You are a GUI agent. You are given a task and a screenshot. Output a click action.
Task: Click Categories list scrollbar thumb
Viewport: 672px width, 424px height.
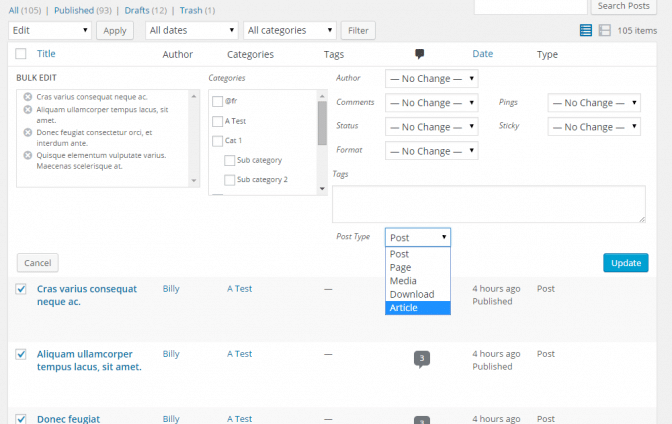pyautogui.click(x=322, y=123)
